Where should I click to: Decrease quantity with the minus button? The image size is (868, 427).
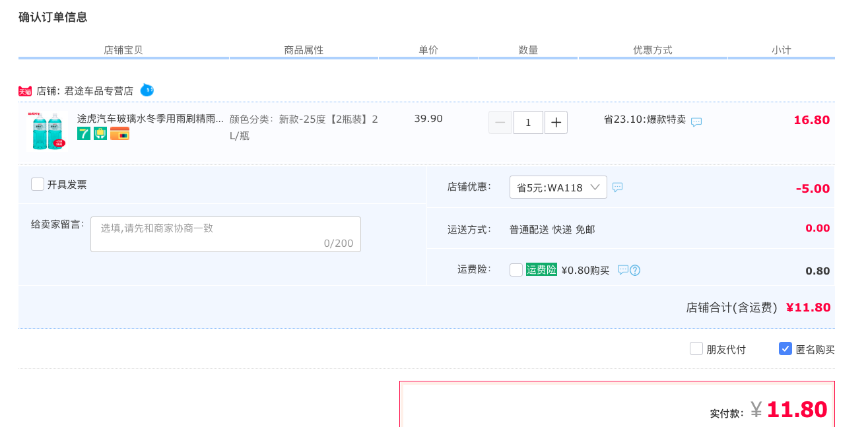tap(500, 122)
